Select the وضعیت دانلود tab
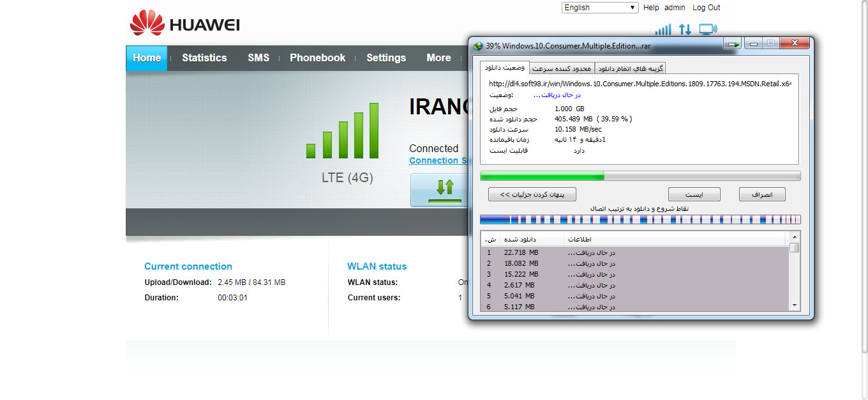This screenshot has height=400, width=868. [x=505, y=68]
